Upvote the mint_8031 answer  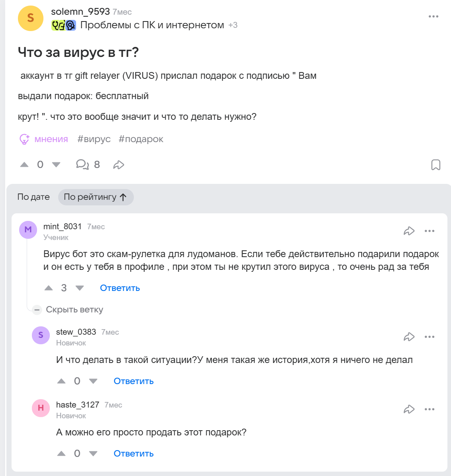[x=49, y=288]
